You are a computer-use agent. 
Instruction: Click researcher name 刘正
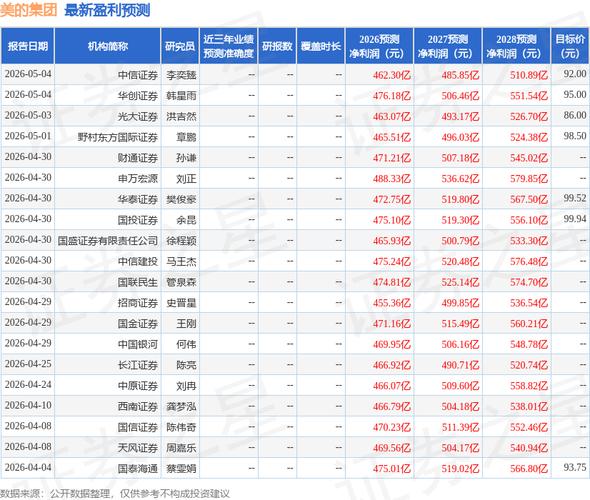[x=186, y=179]
